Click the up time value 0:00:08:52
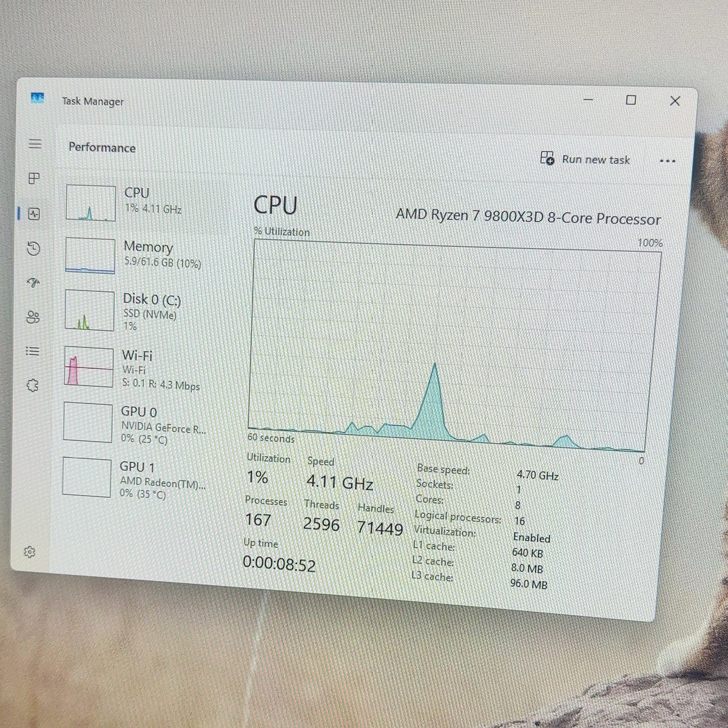The image size is (728, 728). (x=279, y=564)
